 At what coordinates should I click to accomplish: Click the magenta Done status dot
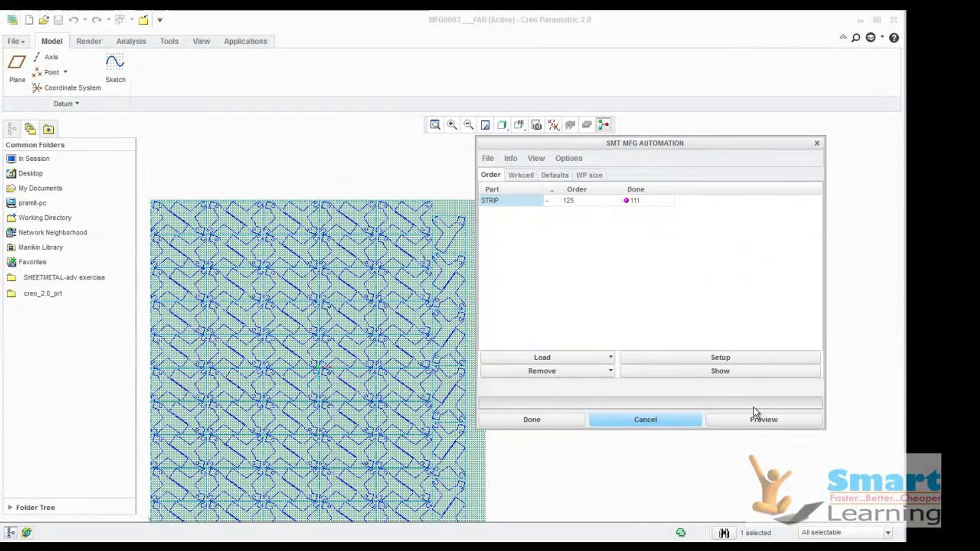click(626, 201)
